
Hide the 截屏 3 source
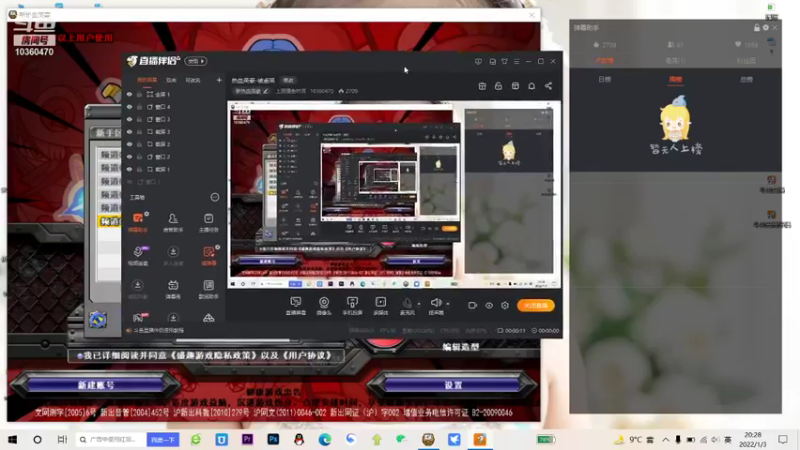[x=130, y=132]
